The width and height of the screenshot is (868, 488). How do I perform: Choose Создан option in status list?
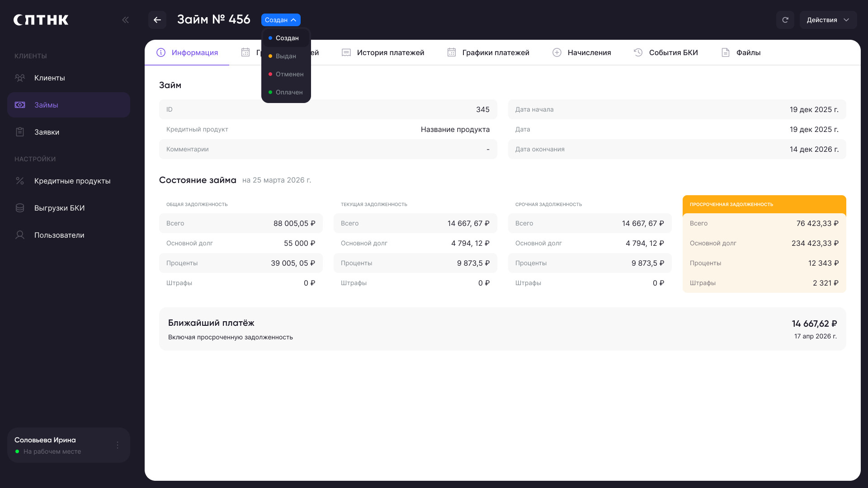[x=286, y=38]
